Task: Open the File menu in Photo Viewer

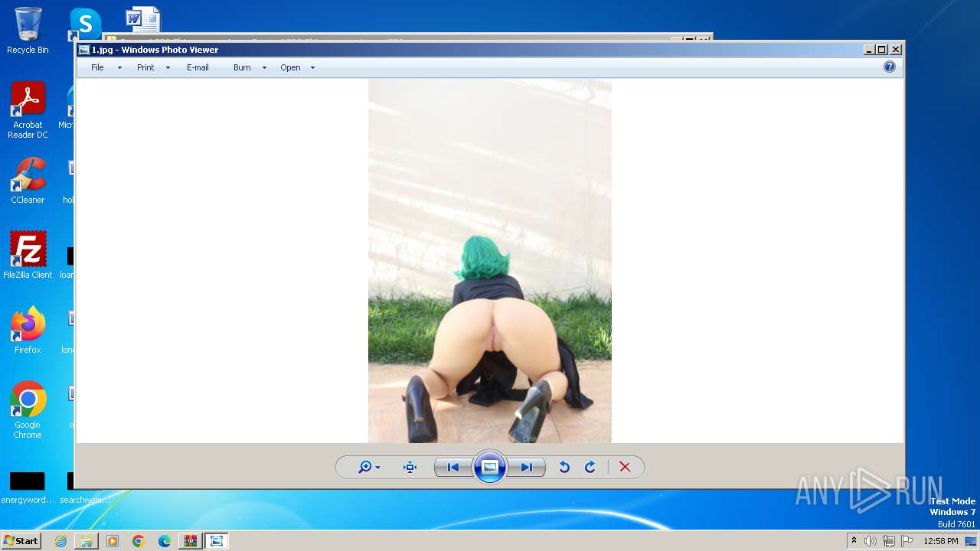Action: [x=97, y=67]
